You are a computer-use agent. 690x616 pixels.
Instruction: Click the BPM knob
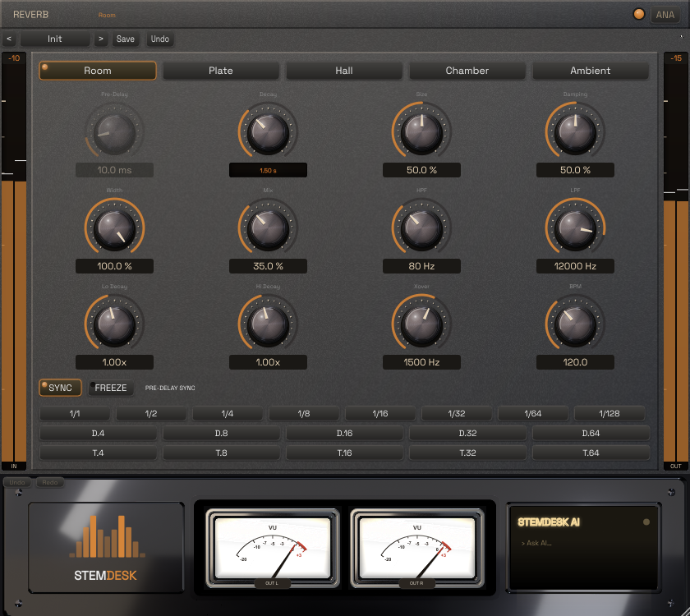(575, 324)
